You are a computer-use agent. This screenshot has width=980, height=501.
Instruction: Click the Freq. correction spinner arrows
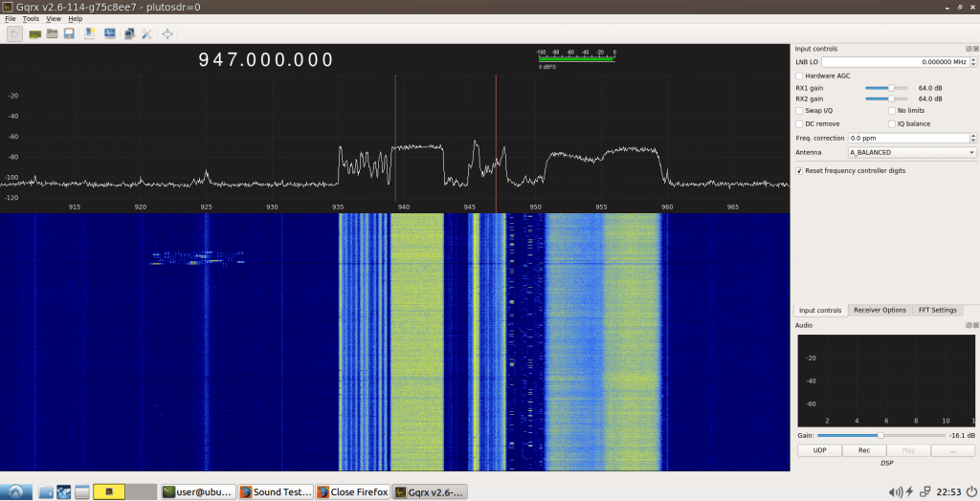point(972,138)
